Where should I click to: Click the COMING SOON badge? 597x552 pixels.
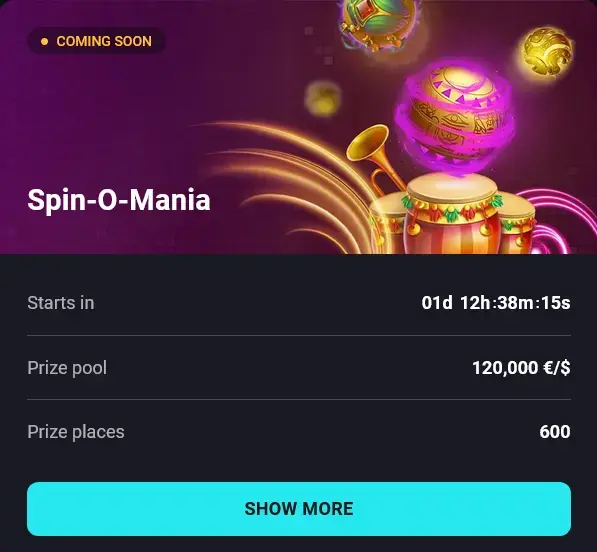pyautogui.click(x=96, y=41)
